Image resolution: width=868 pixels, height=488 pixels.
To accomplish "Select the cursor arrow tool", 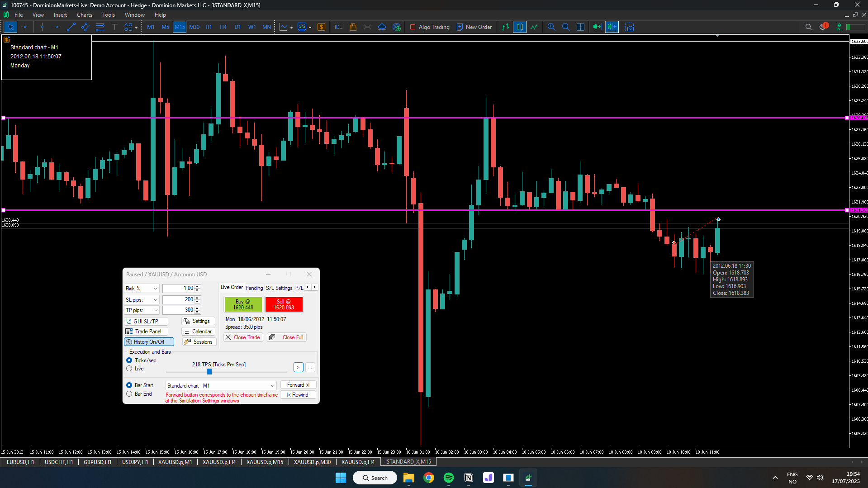I will 10,27.
